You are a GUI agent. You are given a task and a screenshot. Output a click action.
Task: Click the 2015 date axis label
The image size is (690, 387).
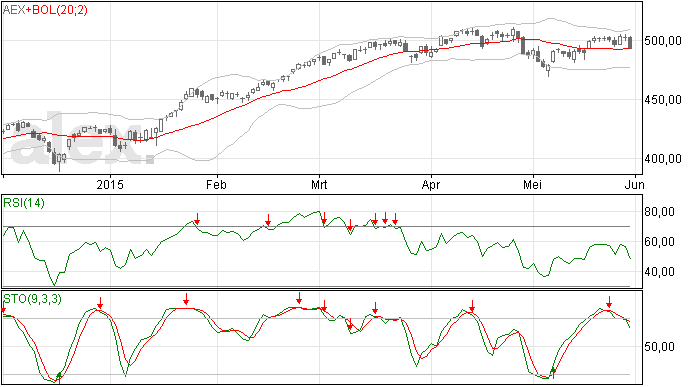point(110,184)
